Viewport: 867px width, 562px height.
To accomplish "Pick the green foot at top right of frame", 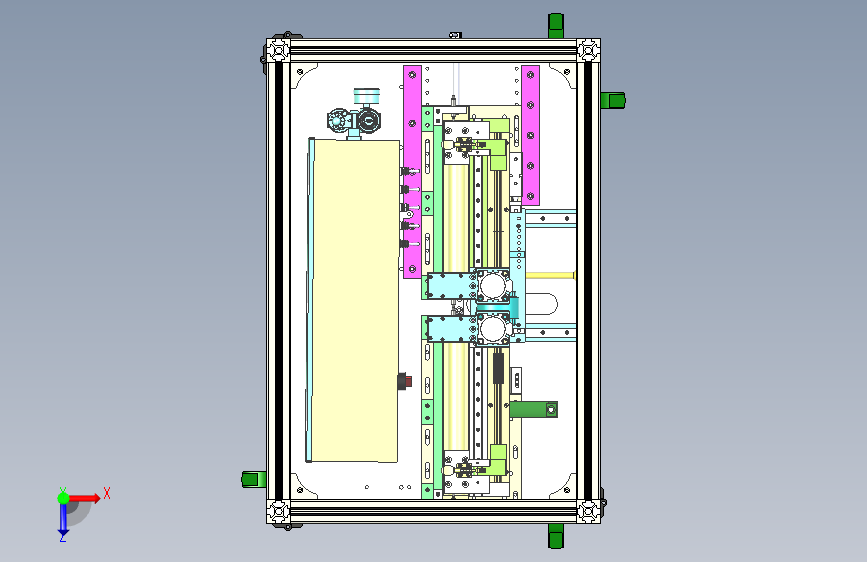I will click(556, 26).
